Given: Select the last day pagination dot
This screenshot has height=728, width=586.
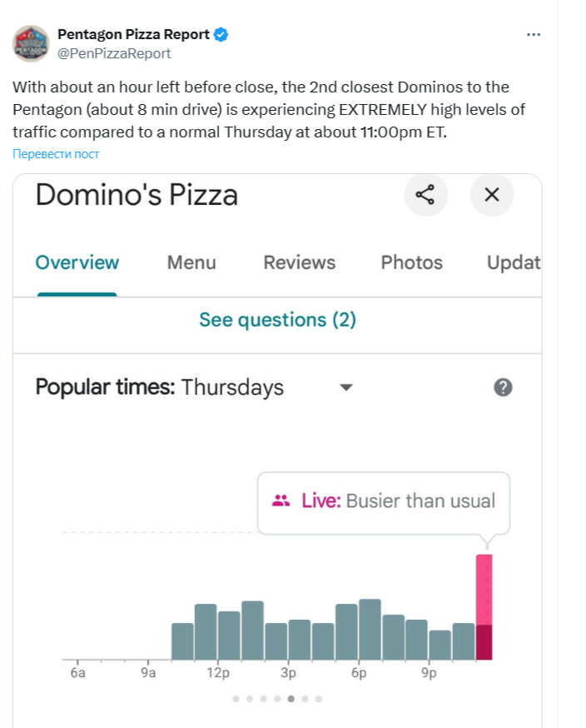Looking at the screenshot, I should (x=319, y=699).
